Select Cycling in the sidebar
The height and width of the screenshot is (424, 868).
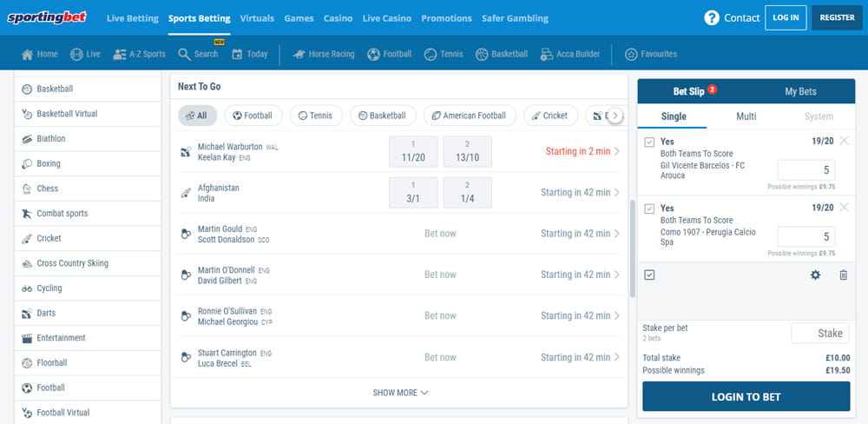pyautogui.click(x=88, y=288)
